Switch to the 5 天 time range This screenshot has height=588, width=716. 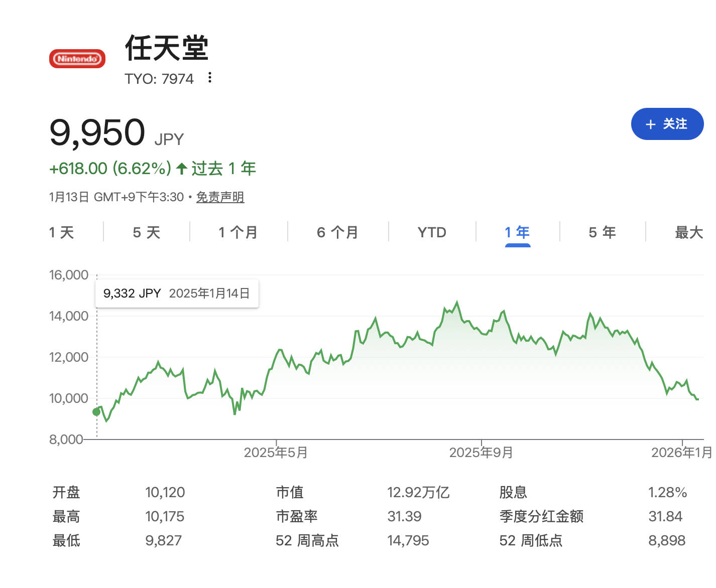point(146,232)
